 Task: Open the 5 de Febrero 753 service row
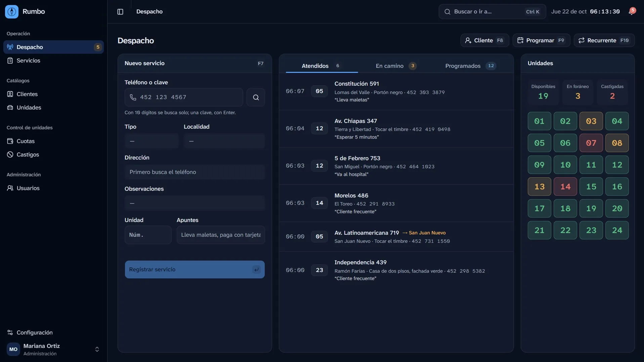tap(396, 166)
